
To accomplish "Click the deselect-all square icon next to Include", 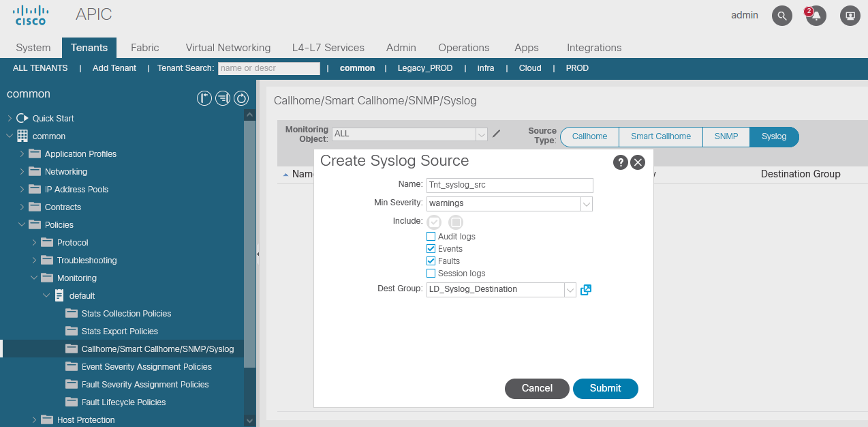I will [456, 222].
